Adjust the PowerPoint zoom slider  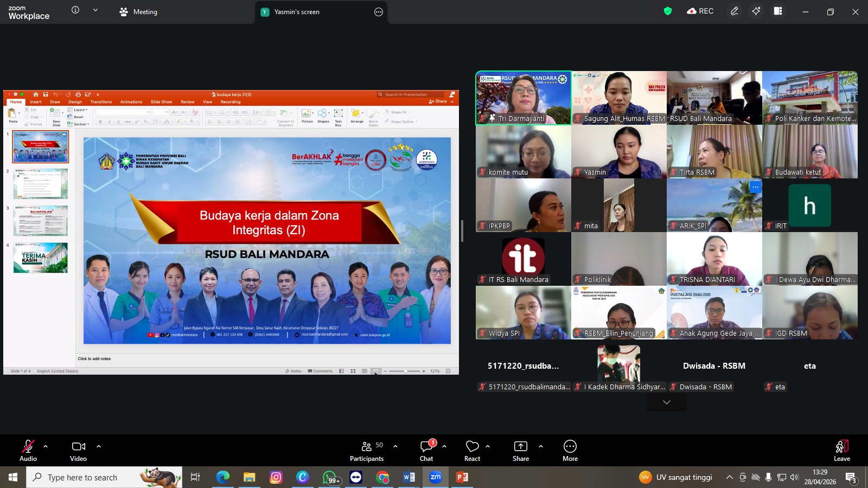(405, 371)
